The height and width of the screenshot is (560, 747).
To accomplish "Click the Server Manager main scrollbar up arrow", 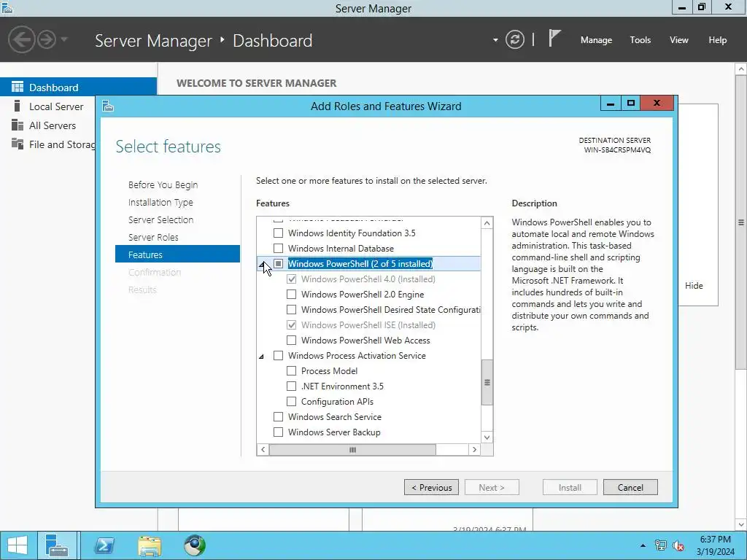I will (741, 69).
